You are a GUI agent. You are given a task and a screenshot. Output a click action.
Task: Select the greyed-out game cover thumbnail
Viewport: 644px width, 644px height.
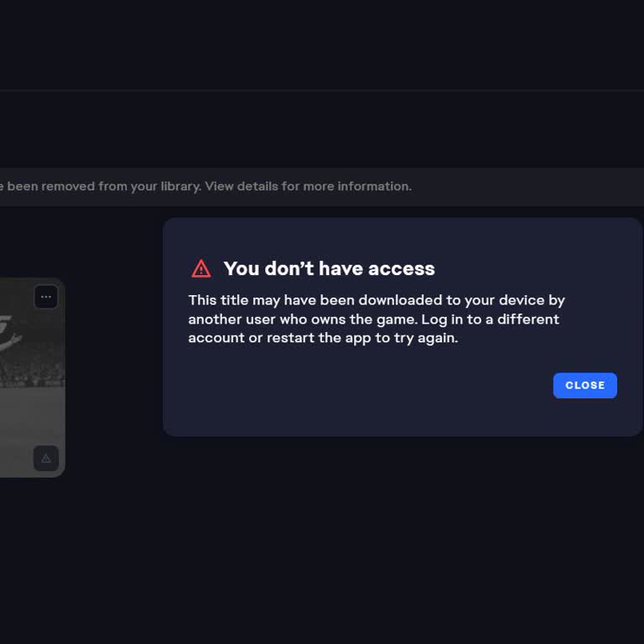point(32,377)
